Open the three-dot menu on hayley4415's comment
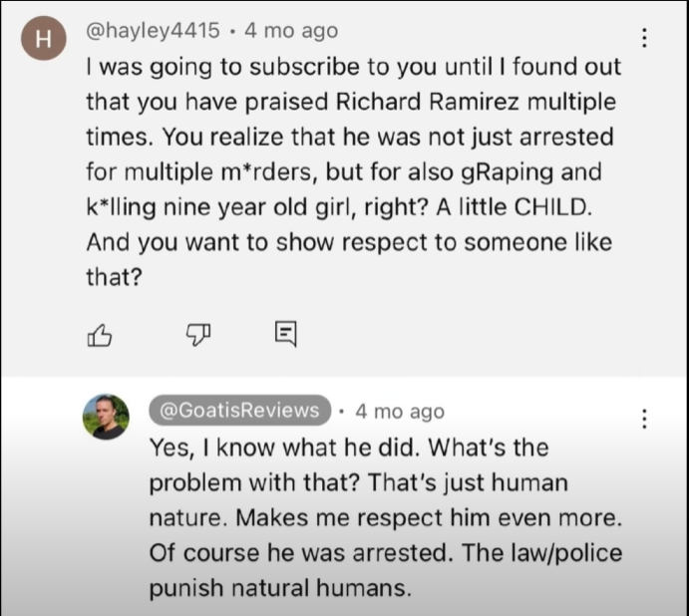Viewport: 689px width, 616px height. (644, 38)
